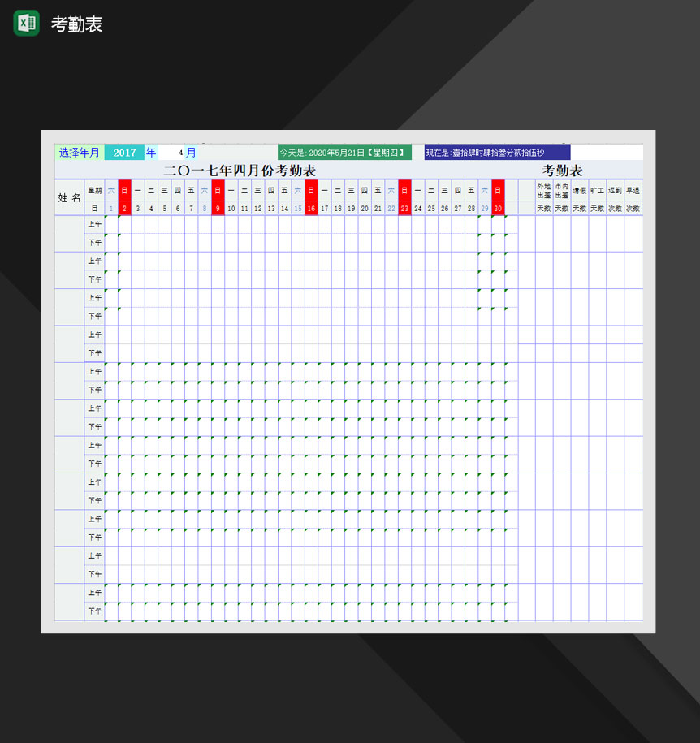This screenshot has height=743, width=700.
Task: Click the blue 现在是 time banner
Action: pyautogui.click(x=497, y=153)
